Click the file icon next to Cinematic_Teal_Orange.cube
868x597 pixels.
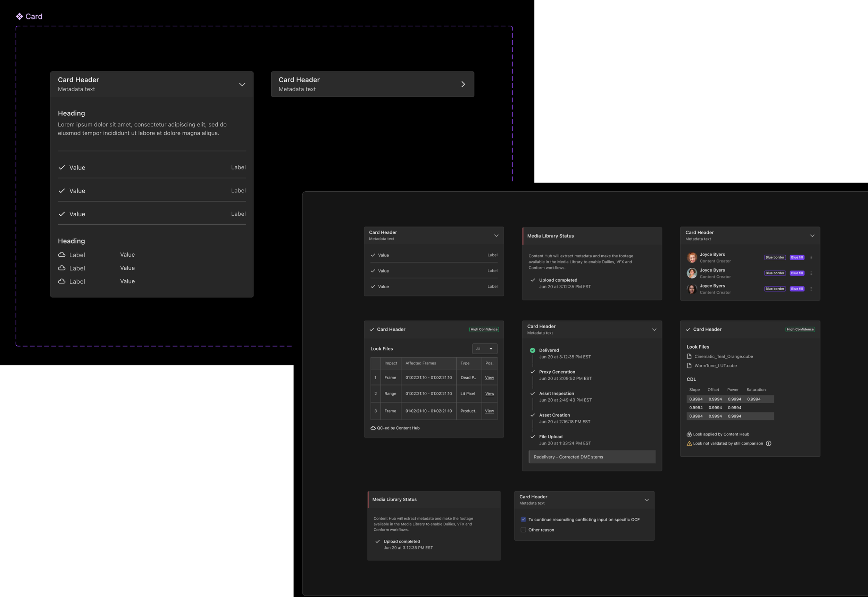[689, 356]
